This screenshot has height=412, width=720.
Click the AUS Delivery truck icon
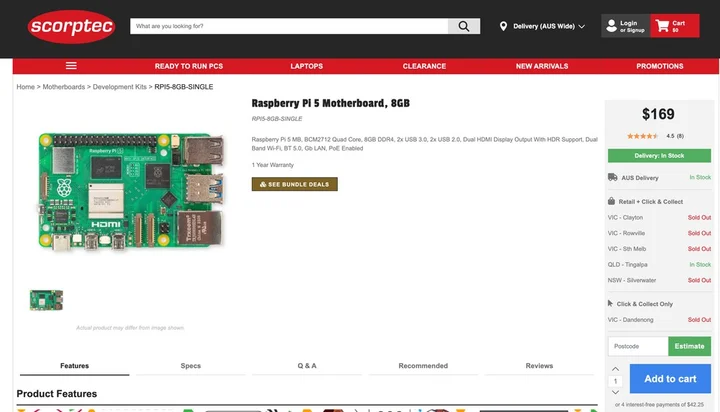coord(612,177)
